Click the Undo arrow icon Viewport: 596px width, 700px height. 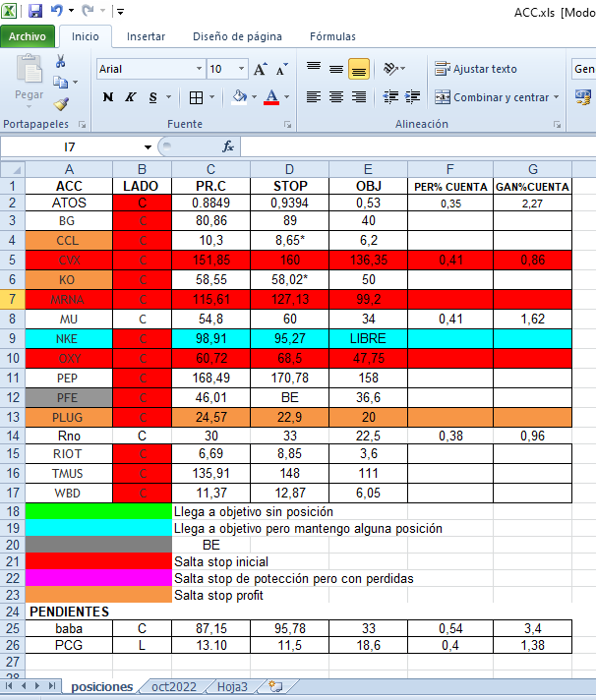(57, 10)
